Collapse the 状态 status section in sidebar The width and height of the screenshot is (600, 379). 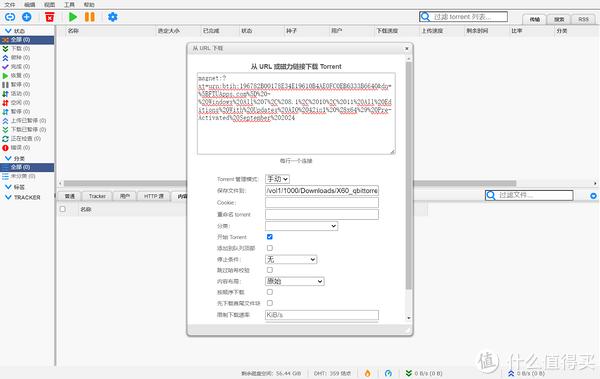click(8, 31)
